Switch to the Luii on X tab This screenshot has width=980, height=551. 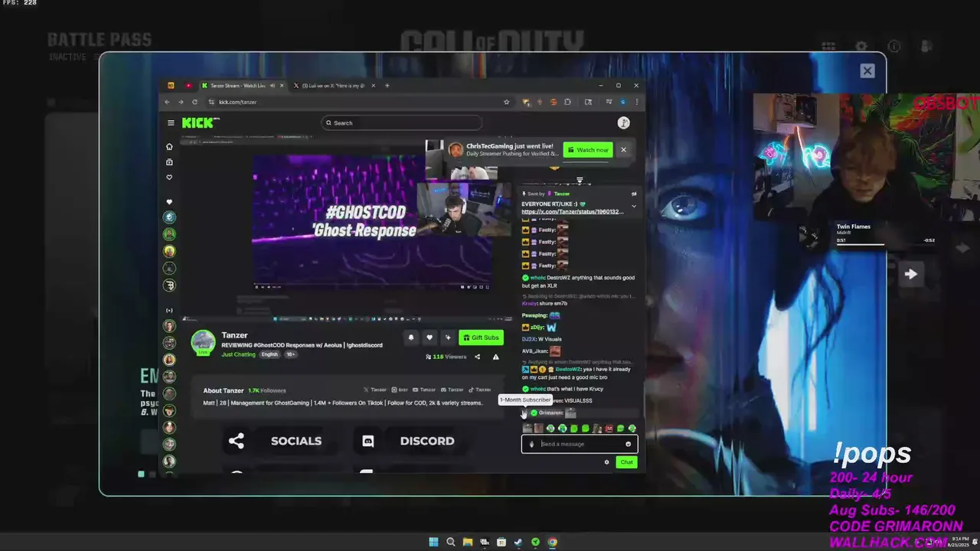pos(333,86)
